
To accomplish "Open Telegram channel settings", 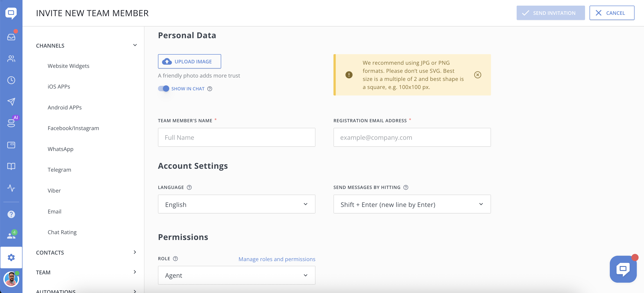I will [59, 170].
